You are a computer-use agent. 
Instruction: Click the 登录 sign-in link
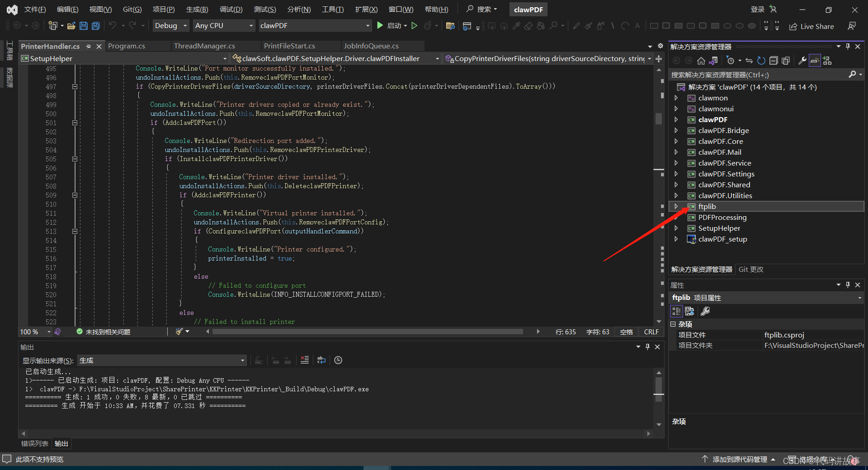pos(758,9)
